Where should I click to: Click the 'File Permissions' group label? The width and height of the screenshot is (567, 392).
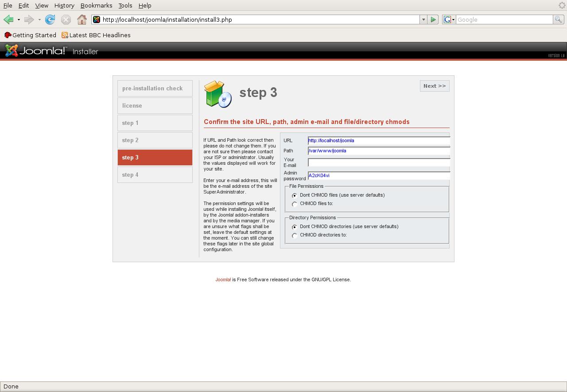click(307, 186)
